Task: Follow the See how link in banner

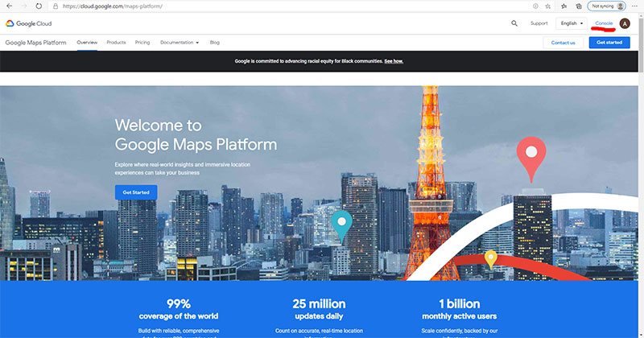Action: coord(394,61)
